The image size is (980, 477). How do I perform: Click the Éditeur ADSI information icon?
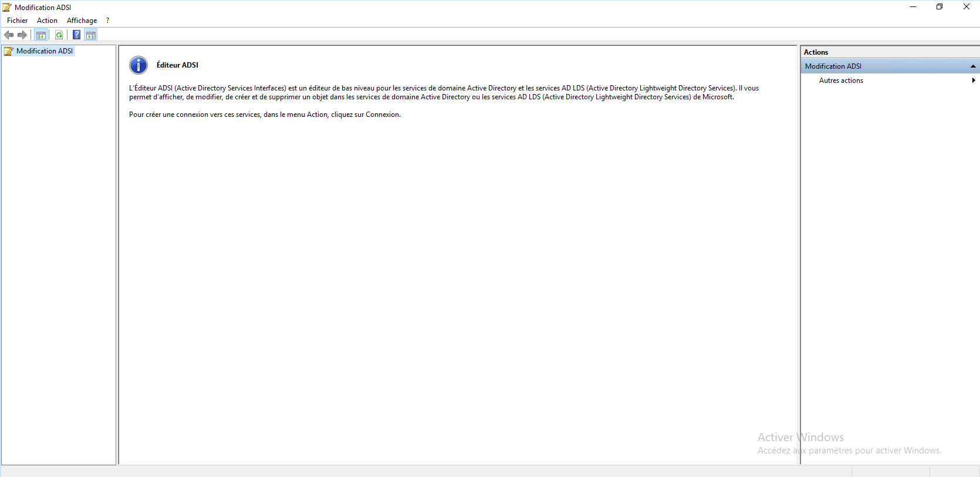[138, 65]
